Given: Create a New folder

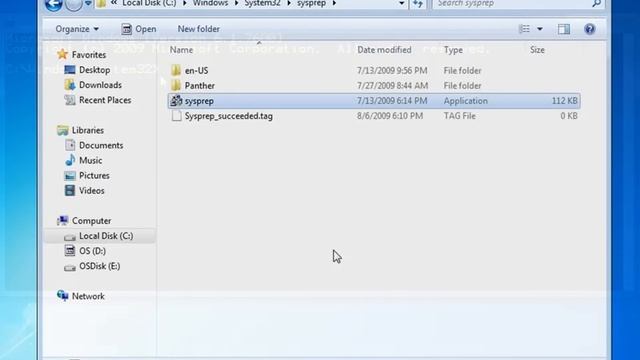Looking at the screenshot, I should click(198, 29).
